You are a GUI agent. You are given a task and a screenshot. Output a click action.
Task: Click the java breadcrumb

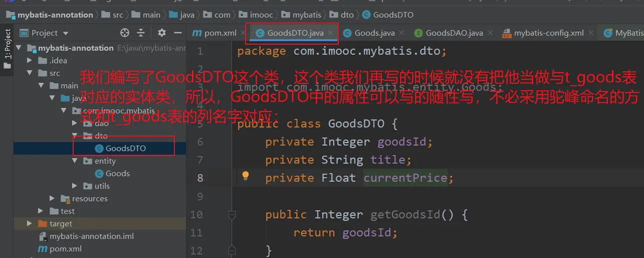coord(187,15)
